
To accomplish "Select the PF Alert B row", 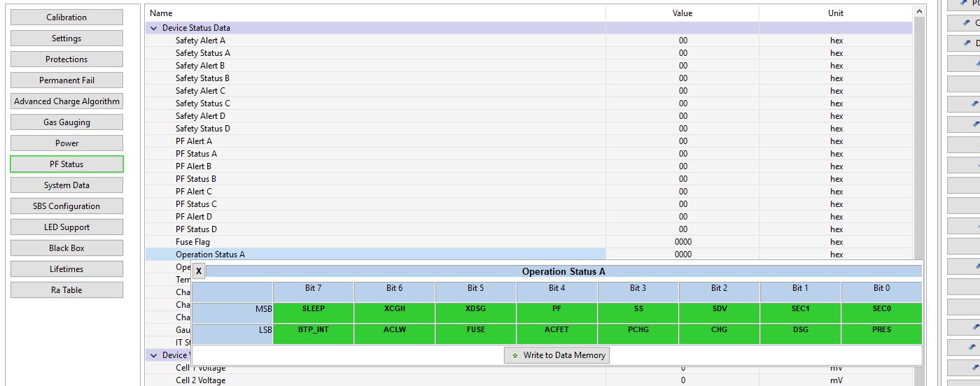I will click(x=529, y=166).
